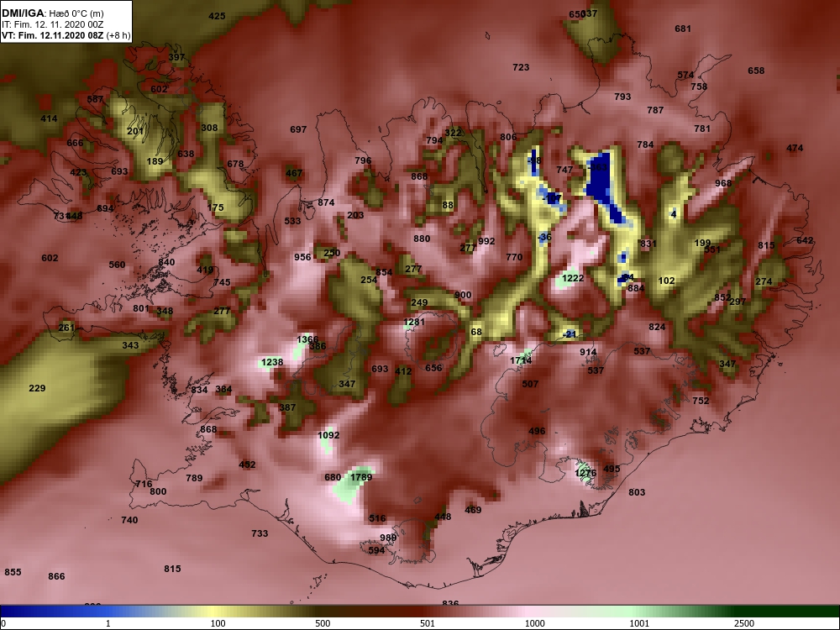Click the map value 642
The width and height of the screenshot is (840, 630).
[805, 241]
